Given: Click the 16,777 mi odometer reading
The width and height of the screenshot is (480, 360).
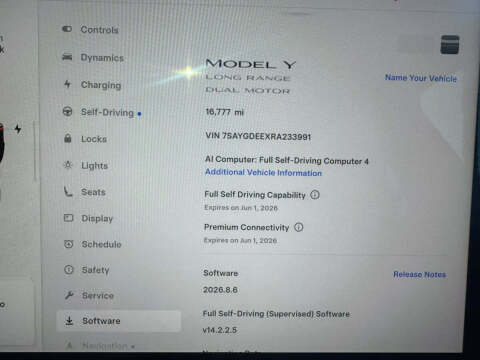Looking at the screenshot, I should point(224,112).
